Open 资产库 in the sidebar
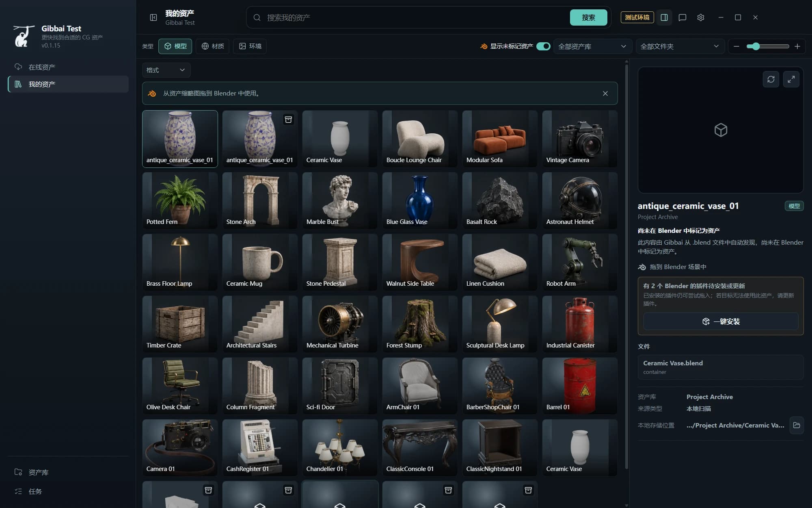812x508 pixels. tap(68, 472)
